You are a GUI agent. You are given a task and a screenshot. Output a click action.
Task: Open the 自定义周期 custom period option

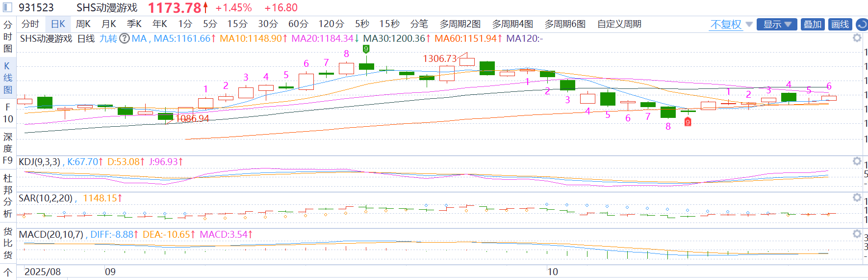619,24
